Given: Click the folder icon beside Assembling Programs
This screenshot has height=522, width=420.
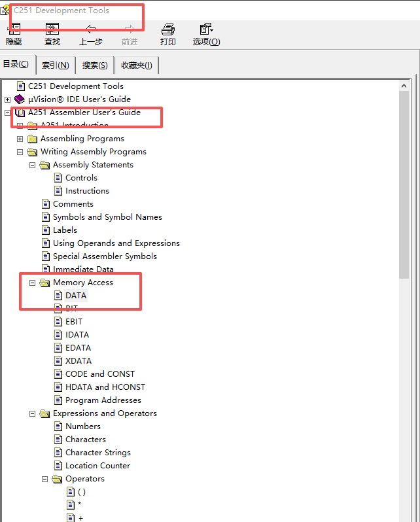Looking at the screenshot, I should pos(32,139).
